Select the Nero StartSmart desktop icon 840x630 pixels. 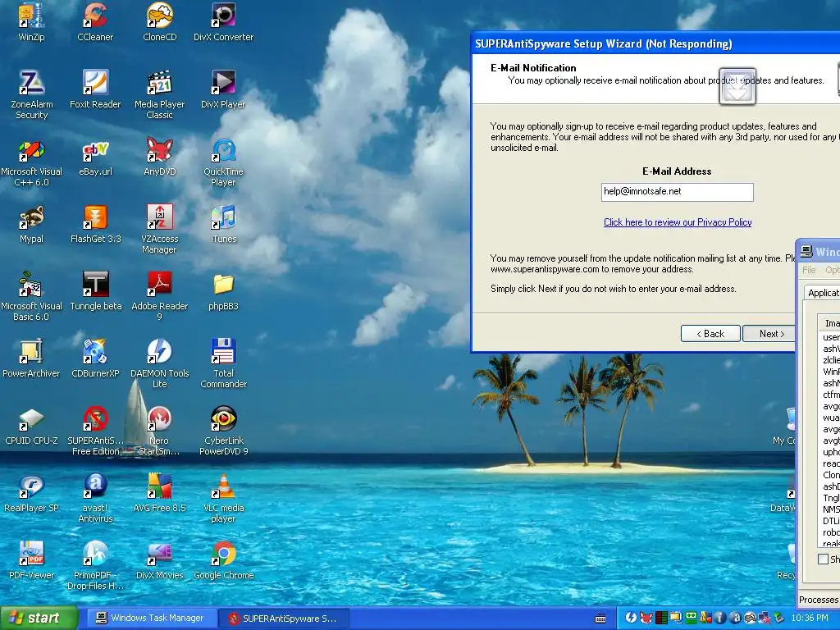[160, 431]
